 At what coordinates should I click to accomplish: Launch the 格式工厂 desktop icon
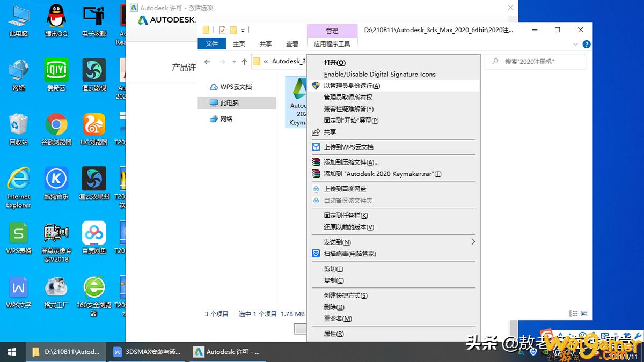coord(56,292)
